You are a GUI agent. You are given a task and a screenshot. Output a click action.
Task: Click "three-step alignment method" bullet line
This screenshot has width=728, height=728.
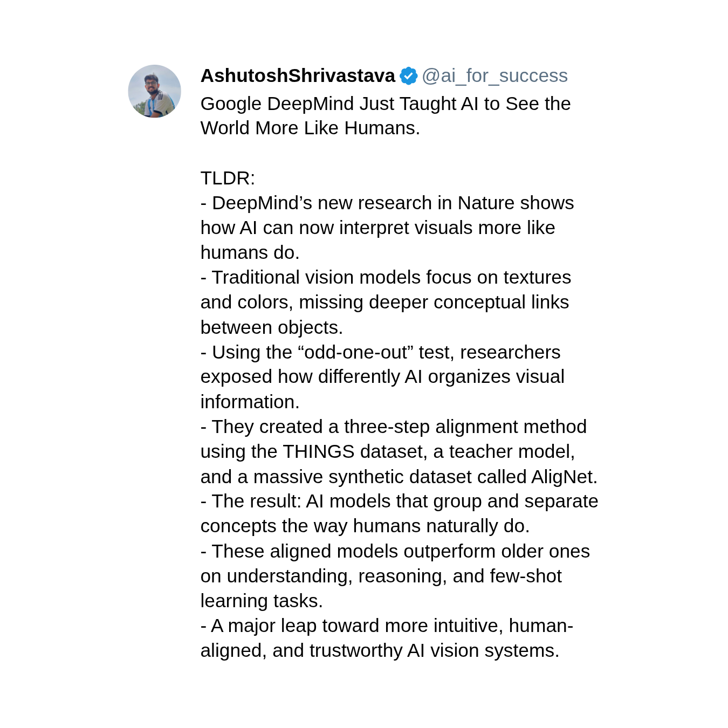coord(393,427)
